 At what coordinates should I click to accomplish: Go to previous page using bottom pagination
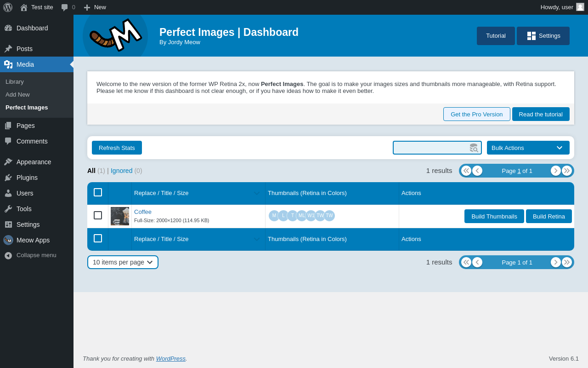point(477,262)
